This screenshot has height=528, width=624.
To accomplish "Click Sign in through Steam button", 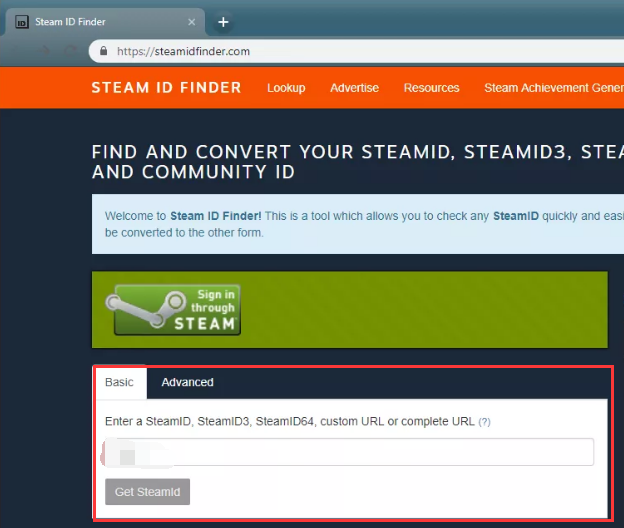I will (174, 310).
